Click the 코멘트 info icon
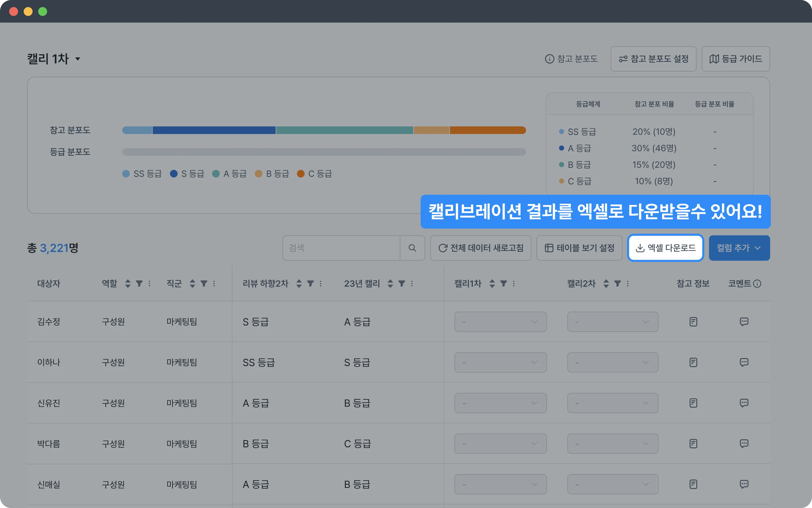812x508 pixels. (x=757, y=284)
